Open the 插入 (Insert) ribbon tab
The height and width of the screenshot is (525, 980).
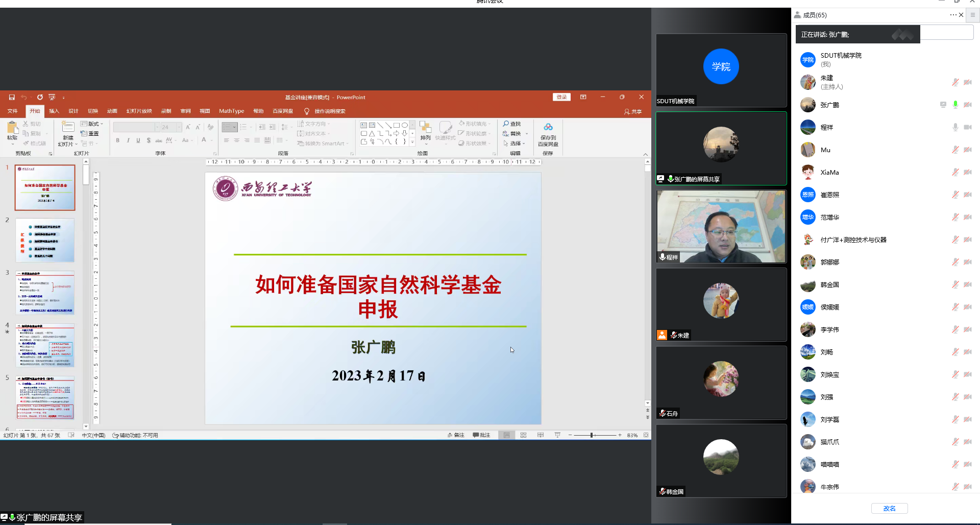click(54, 111)
